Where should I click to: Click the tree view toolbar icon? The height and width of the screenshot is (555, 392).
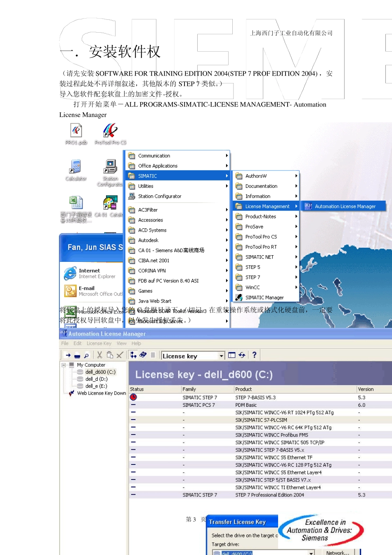(133, 355)
